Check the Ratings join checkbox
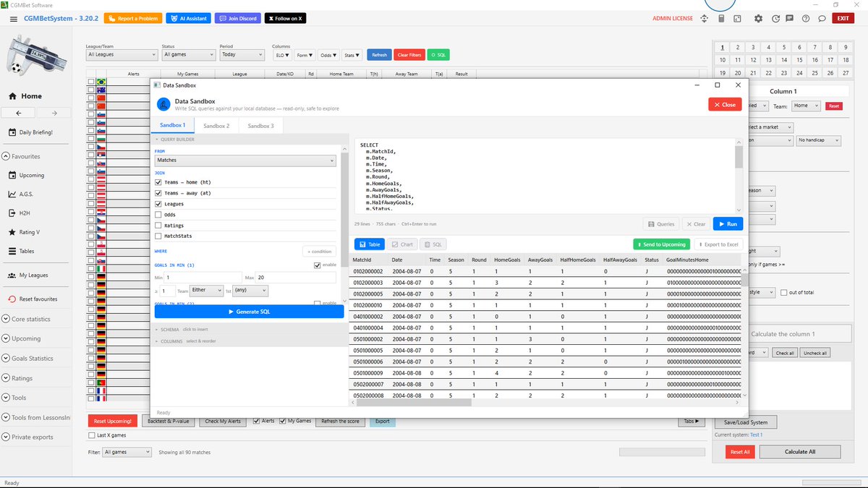 coord(158,226)
